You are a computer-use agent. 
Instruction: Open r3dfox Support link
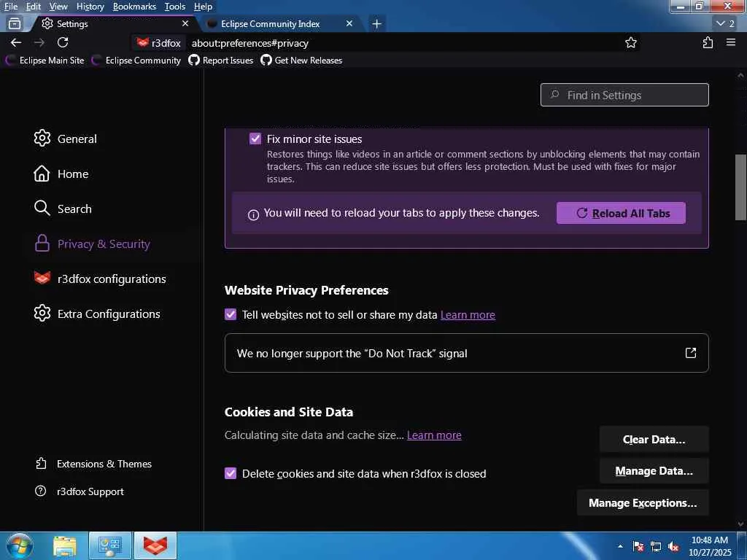pyautogui.click(x=80, y=491)
